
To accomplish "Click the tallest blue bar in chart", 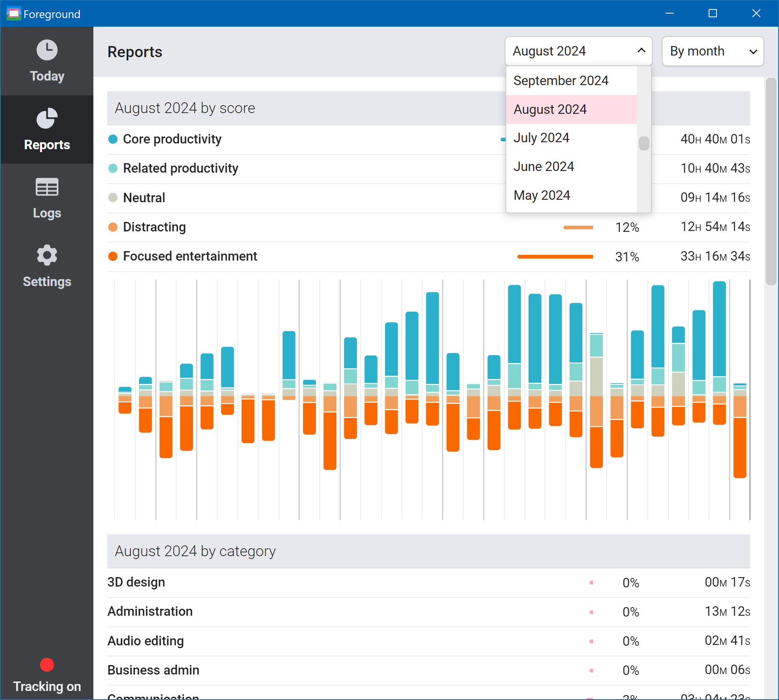I will [x=719, y=329].
